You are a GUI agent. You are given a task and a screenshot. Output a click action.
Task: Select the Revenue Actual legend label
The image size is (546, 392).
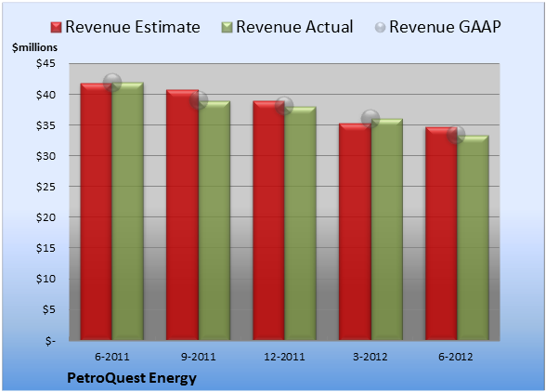[x=294, y=27]
